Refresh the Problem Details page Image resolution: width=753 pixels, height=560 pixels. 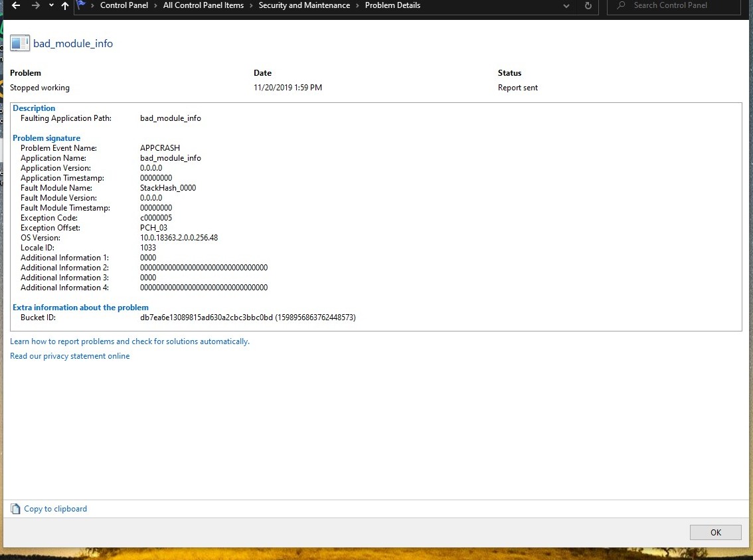click(588, 6)
